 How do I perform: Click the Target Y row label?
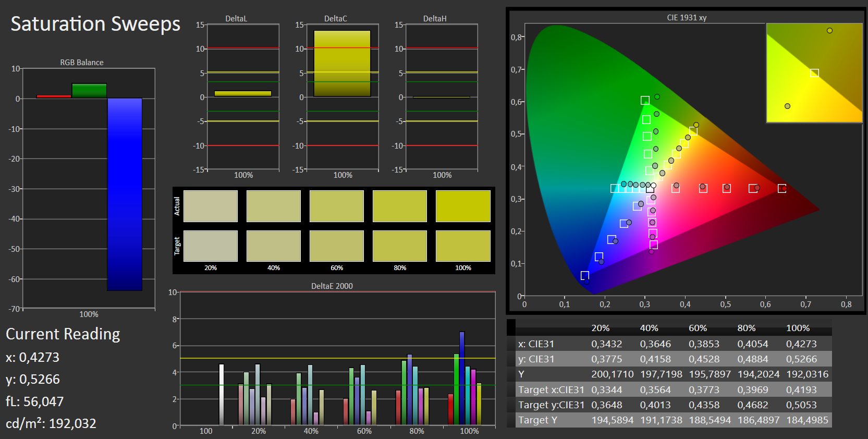(x=537, y=420)
